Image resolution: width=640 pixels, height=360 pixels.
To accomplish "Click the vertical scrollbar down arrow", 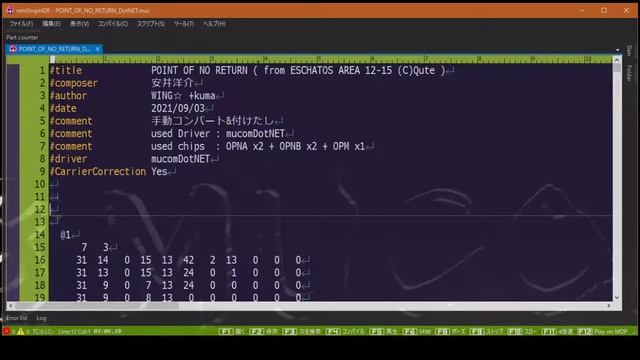I will [x=617, y=298].
